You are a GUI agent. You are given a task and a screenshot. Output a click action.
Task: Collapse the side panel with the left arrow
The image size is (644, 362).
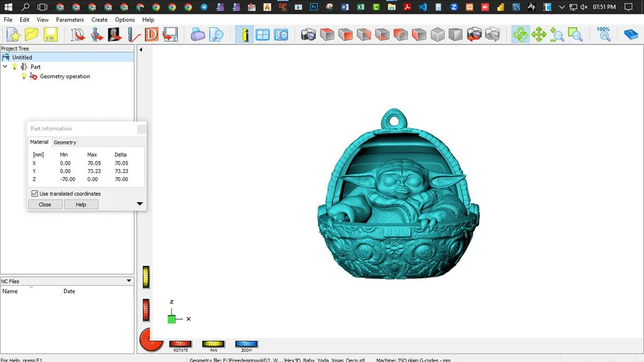(141, 49)
